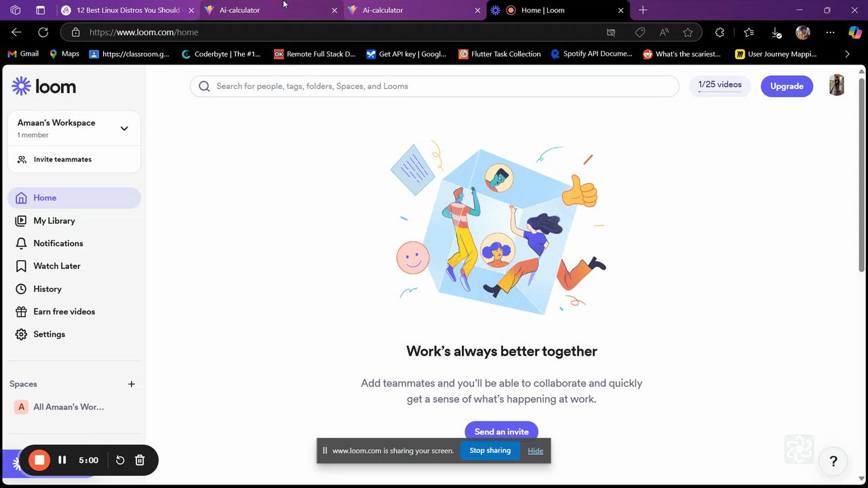
Task: Click the Loom logo in the sidebar
Action: coord(44,86)
